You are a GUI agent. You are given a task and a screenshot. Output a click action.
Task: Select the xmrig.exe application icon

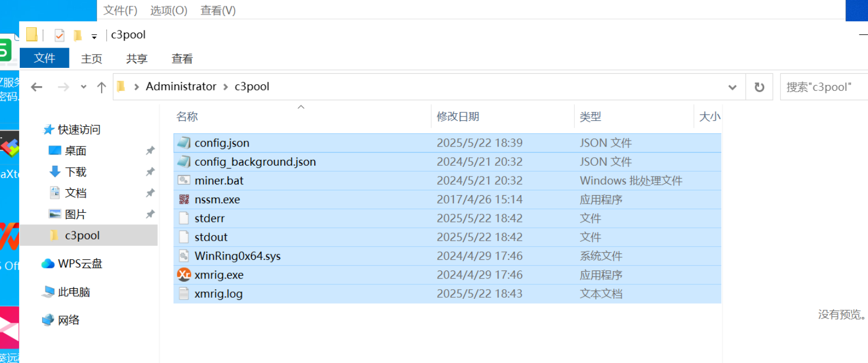[x=184, y=275]
